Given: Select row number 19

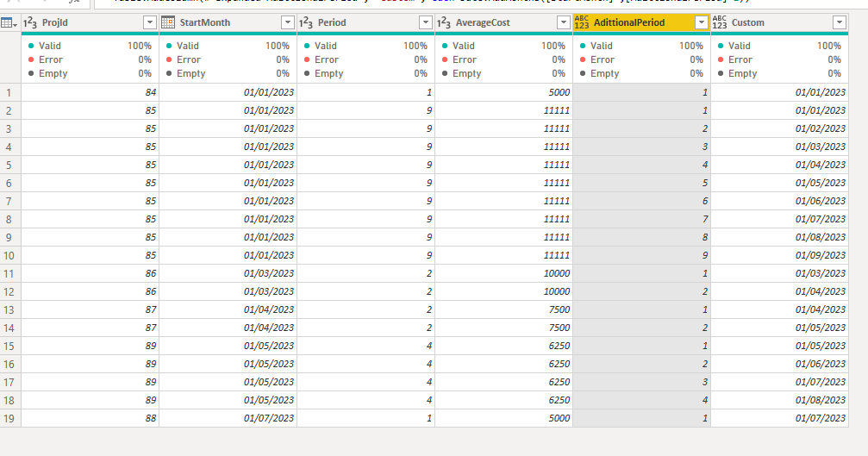Looking at the screenshot, I should [9, 418].
